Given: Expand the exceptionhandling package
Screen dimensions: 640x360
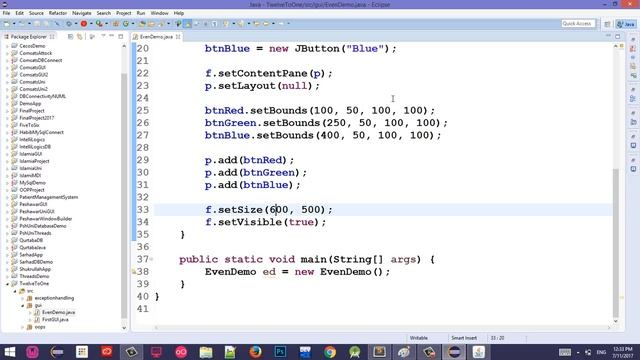Looking at the screenshot, I should (23, 298).
